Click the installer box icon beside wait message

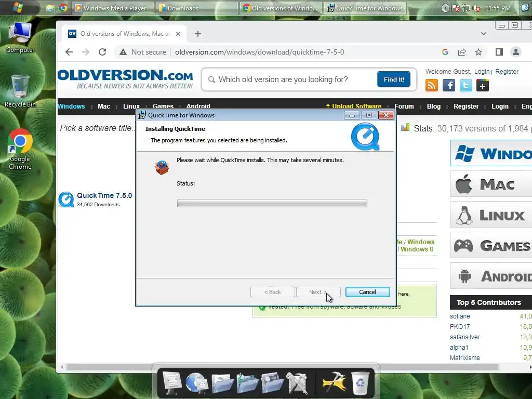tap(162, 167)
